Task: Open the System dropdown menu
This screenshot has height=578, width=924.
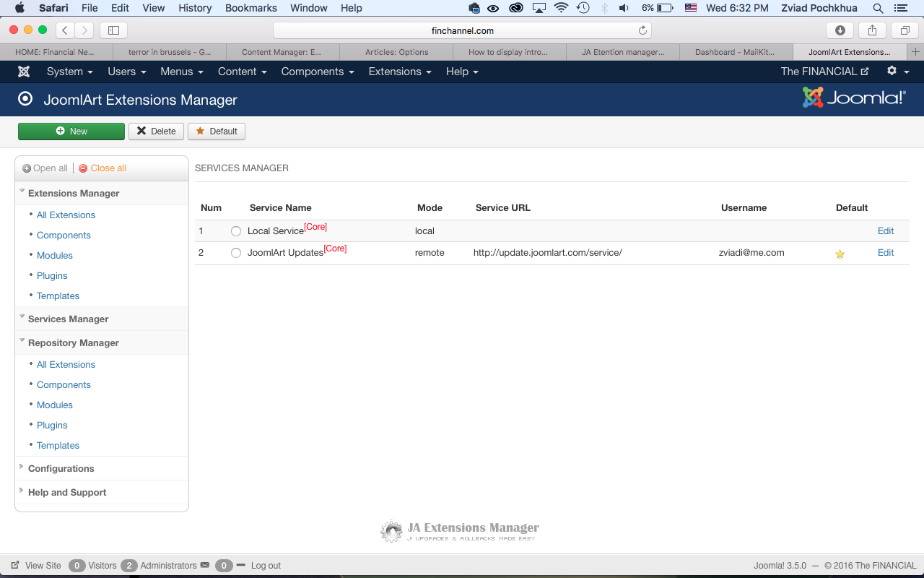Action: pyautogui.click(x=70, y=72)
